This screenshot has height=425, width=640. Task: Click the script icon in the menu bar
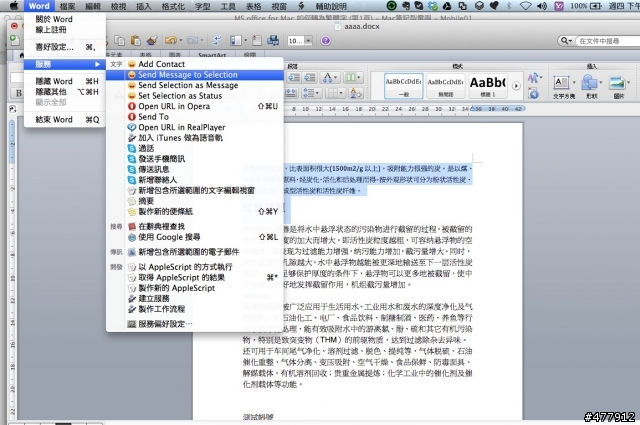click(x=301, y=6)
